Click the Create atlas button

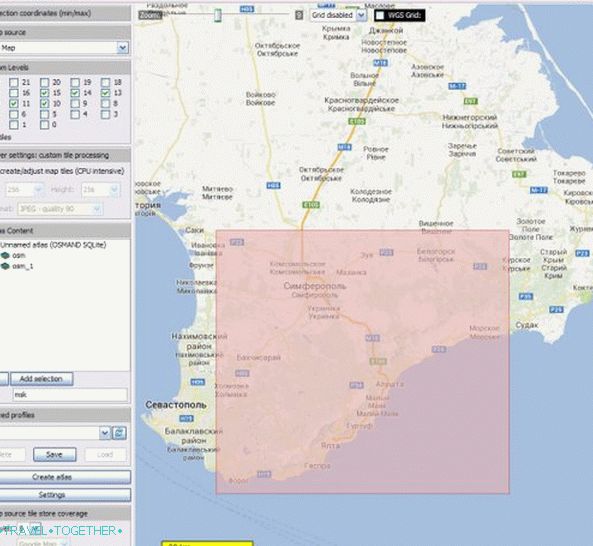tap(64, 477)
